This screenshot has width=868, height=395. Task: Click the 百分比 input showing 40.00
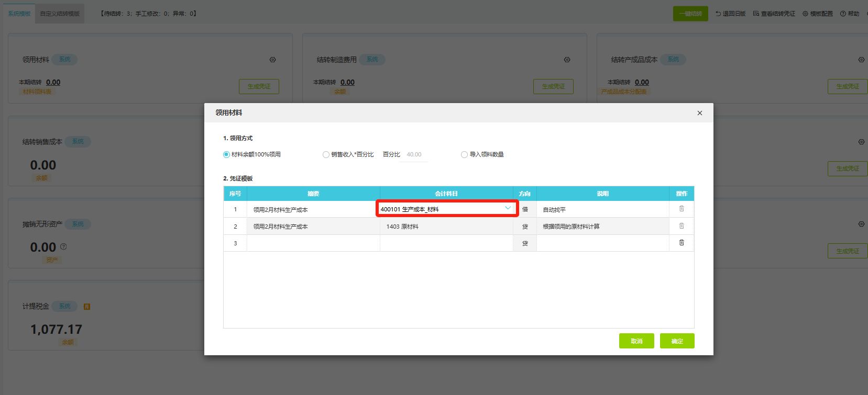(x=413, y=154)
